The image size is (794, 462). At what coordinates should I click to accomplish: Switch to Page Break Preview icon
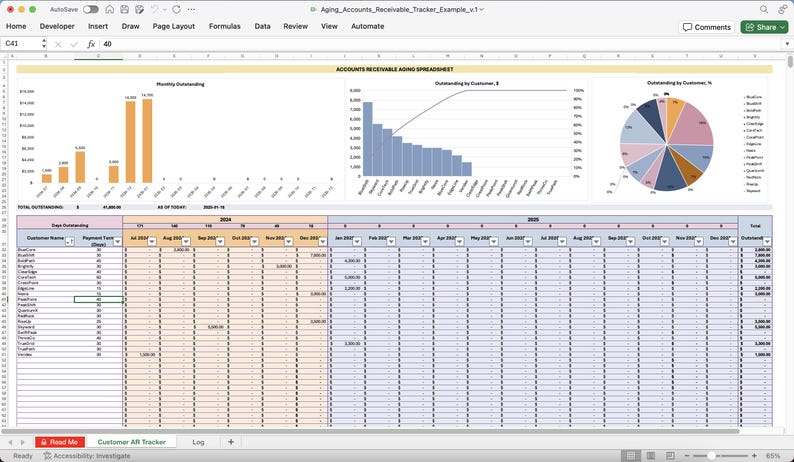point(670,456)
